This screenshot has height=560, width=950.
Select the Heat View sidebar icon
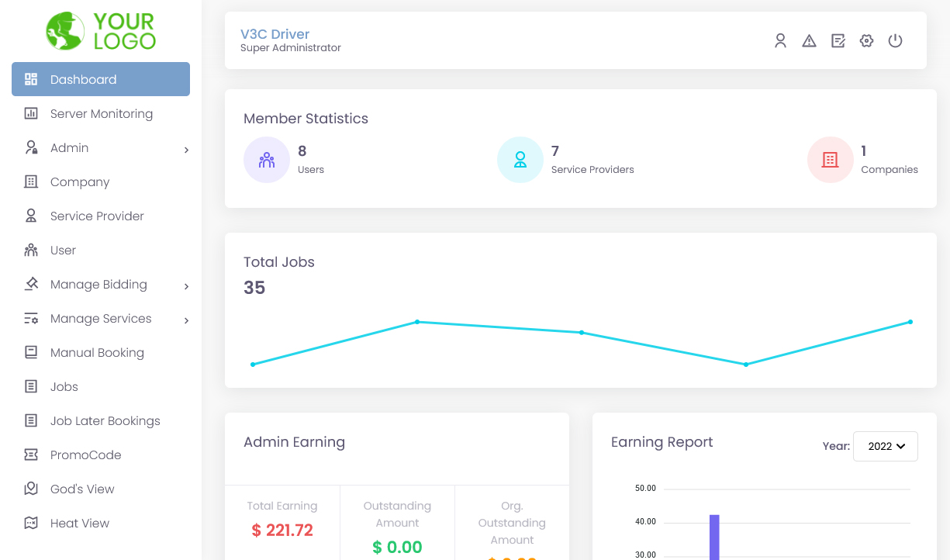pos(30,523)
